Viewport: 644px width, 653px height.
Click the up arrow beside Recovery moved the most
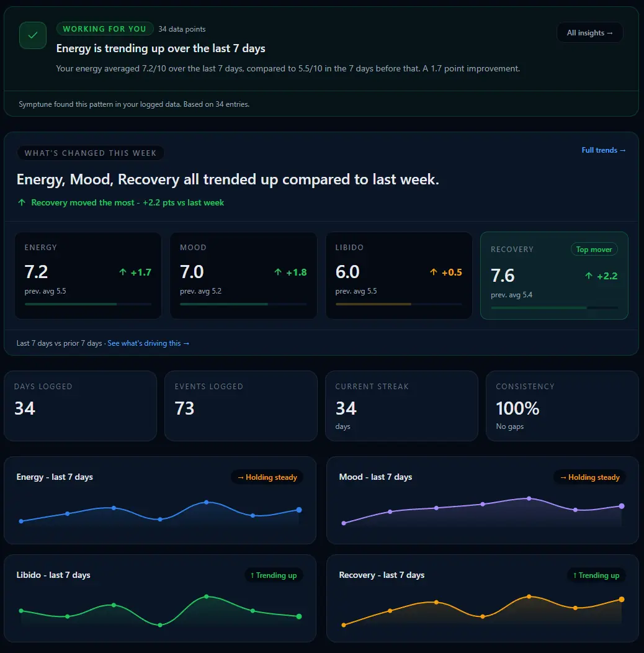[x=22, y=202]
